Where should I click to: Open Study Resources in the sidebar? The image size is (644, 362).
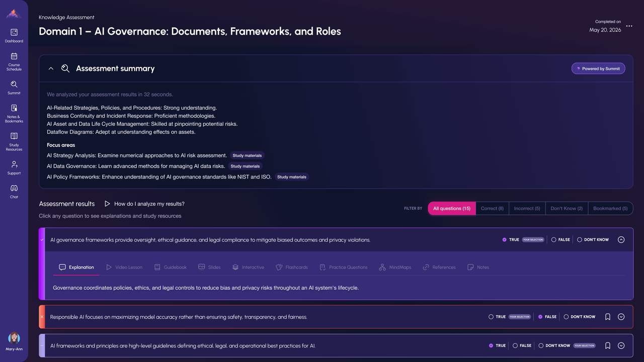point(14,141)
